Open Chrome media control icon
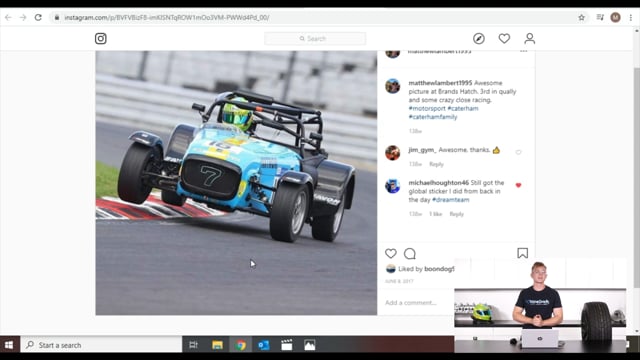This screenshot has height=360, width=640. tap(600, 17)
